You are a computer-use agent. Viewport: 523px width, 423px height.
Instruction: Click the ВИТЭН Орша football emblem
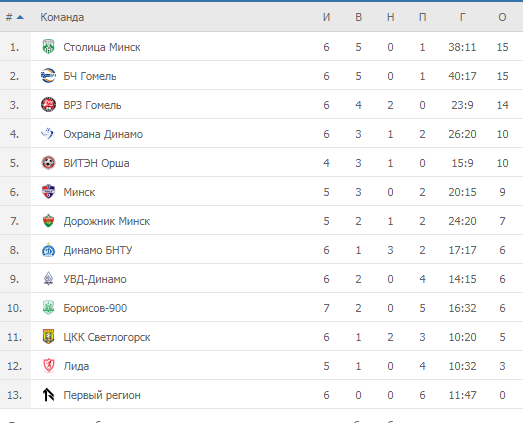pos(48,163)
